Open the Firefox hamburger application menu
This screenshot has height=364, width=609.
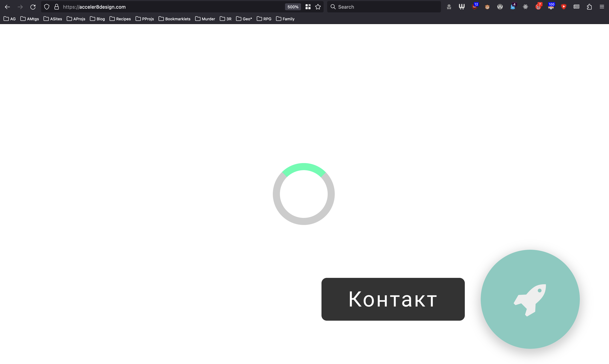[602, 7]
